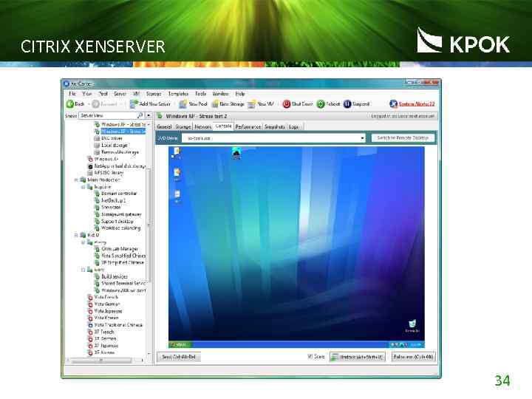Open the Tools menu

200,94
